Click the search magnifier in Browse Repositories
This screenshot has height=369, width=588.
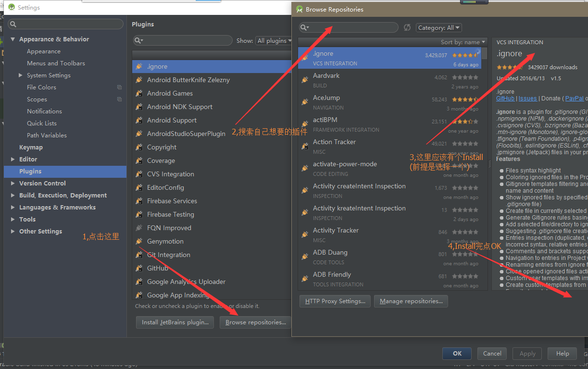[x=305, y=27]
